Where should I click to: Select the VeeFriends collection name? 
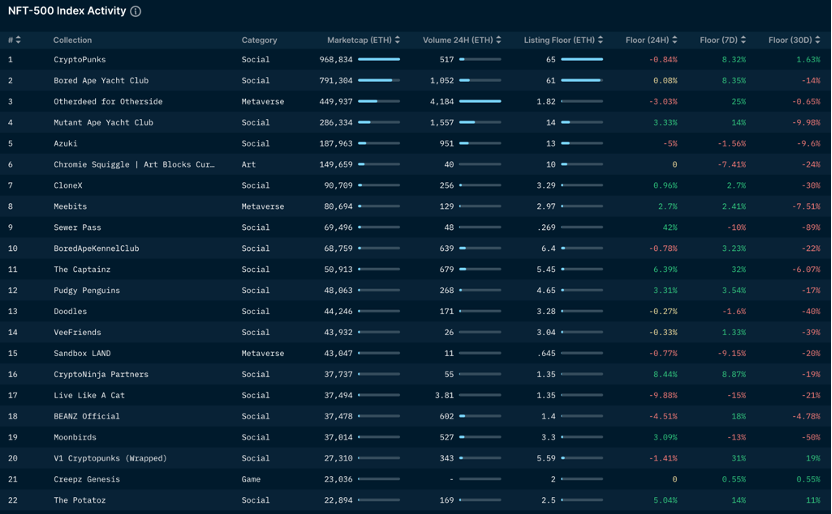[x=77, y=332]
